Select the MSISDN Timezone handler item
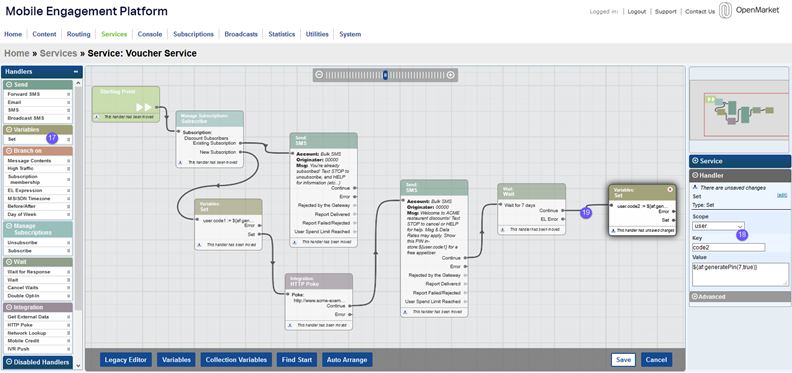Viewport: 792px width, 373px height. 38,199
